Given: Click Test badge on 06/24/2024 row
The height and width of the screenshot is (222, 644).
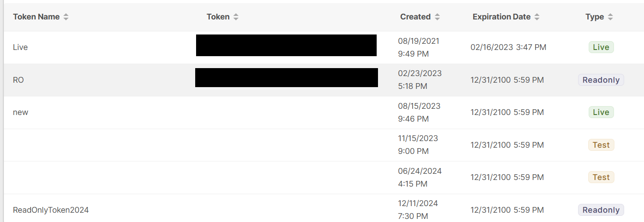Looking at the screenshot, I should 601,177.
